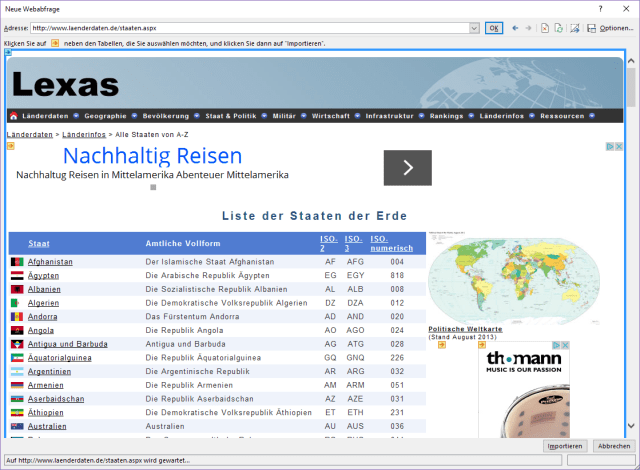
Task: Click the Andorra flag image
Action: (17, 317)
